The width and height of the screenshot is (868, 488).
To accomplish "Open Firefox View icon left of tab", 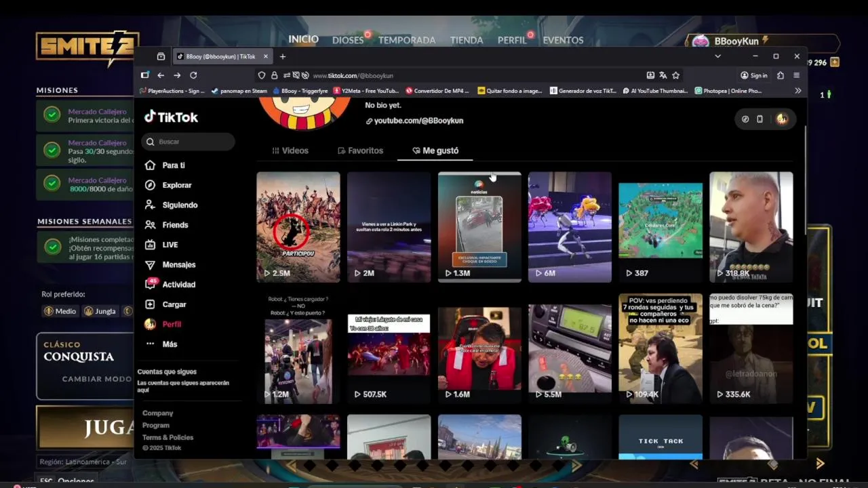I will 161,56.
